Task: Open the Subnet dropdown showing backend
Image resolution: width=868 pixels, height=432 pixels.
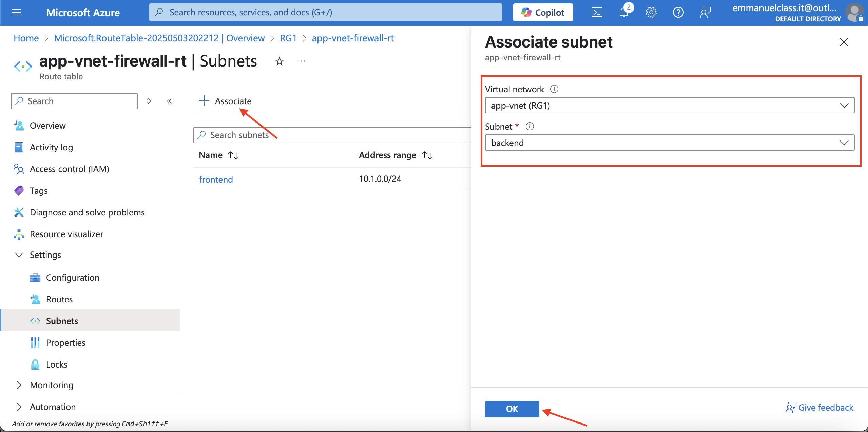Action: 669,143
